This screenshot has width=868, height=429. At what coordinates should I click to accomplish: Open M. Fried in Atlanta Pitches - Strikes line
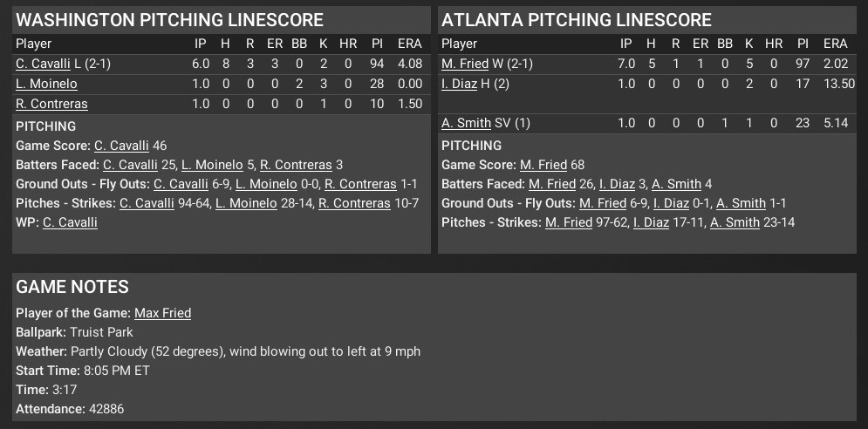coord(569,222)
